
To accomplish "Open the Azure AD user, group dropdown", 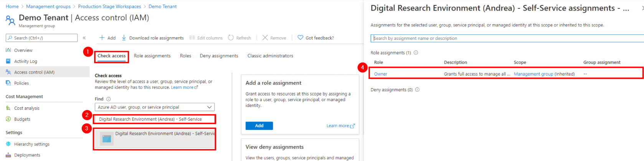I will click(x=155, y=107).
